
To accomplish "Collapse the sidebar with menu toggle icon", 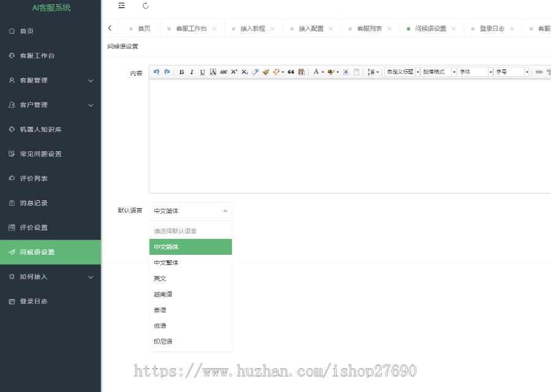I will (122, 6).
